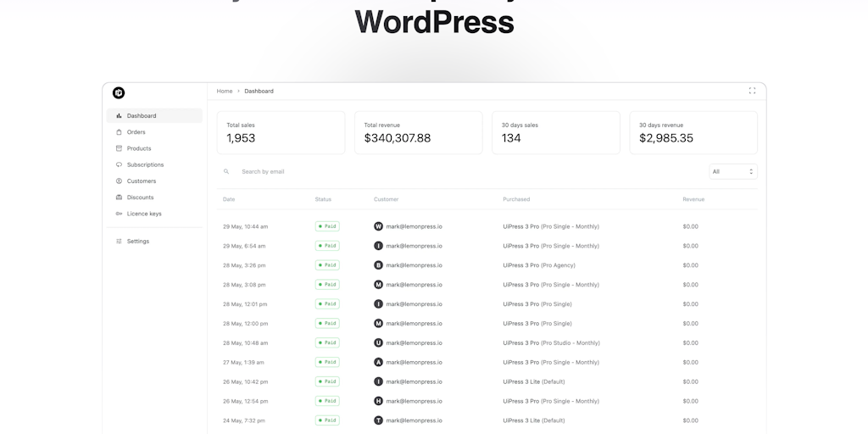868x434 pixels.
Task: Click $0.00 revenue on 28 May 3:26 pm row
Action: [x=690, y=265]
